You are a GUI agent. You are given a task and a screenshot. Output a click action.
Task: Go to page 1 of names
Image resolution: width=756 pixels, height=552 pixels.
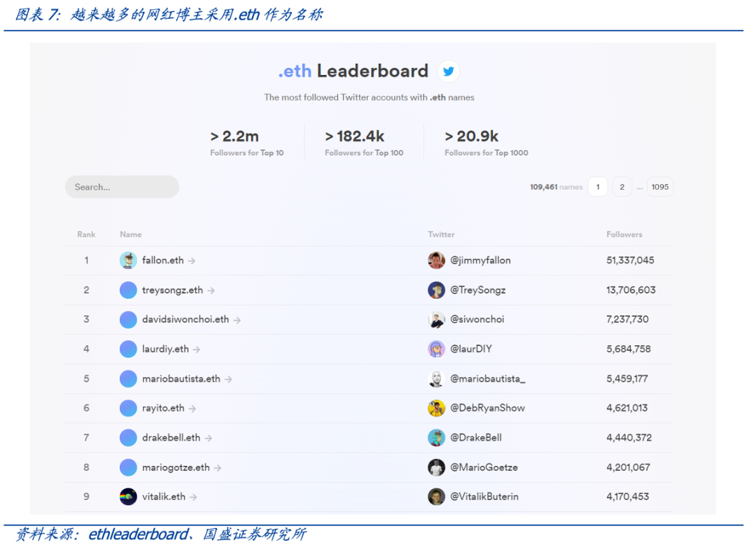598,187
